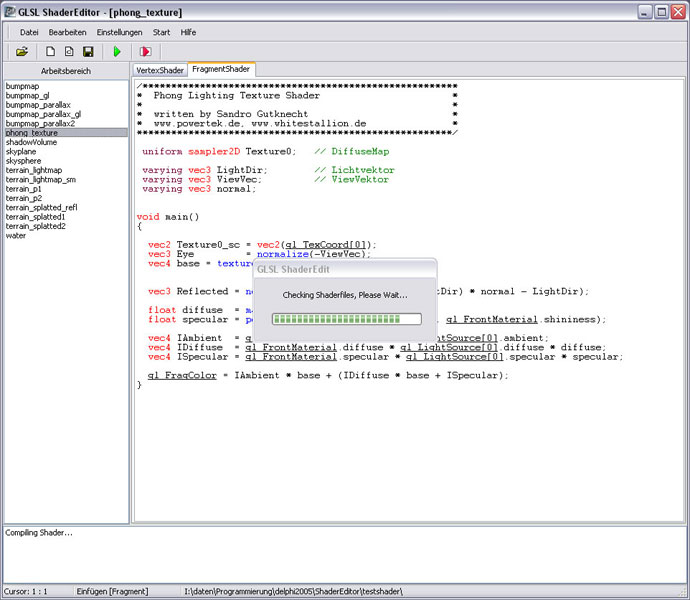Open the Hilfe menu
This screenshot has height=600, width=690.
click(x=188, y=32)
